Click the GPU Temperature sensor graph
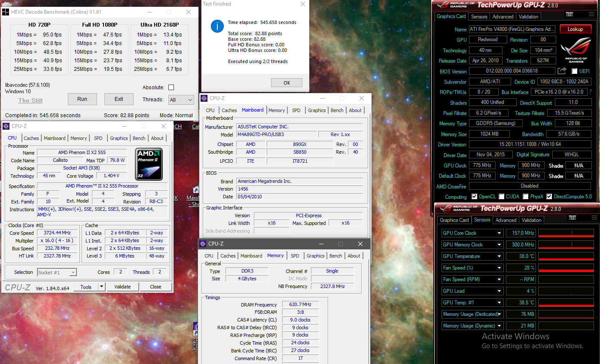 [566, 256]
